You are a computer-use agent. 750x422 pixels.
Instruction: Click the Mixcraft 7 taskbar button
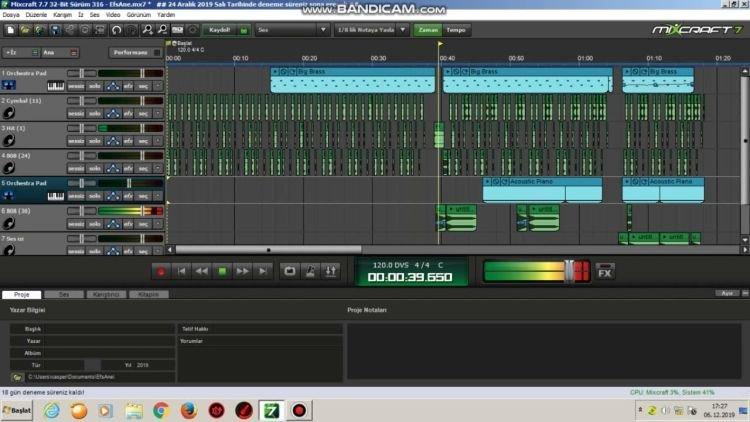(272, 411)
